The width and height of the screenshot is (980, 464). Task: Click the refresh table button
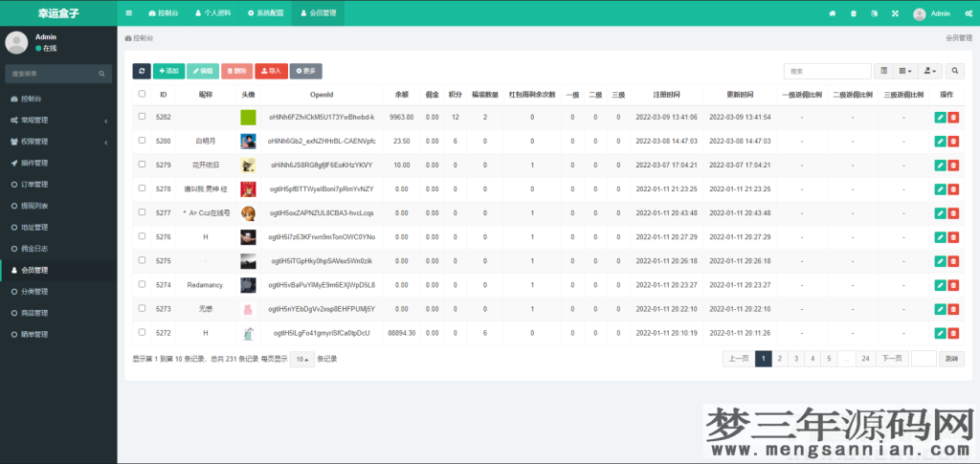tap(142, 71)
